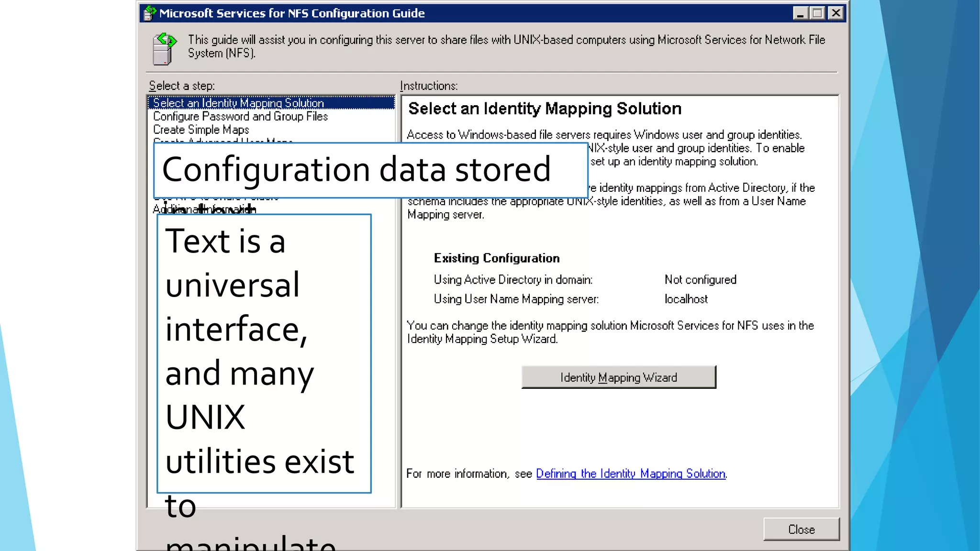Maximize the NFS Configuration Guide window

[817, 13]
